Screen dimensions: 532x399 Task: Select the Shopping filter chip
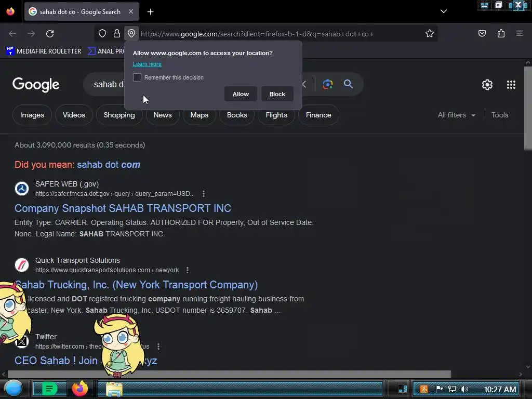[x=119, y=115]
